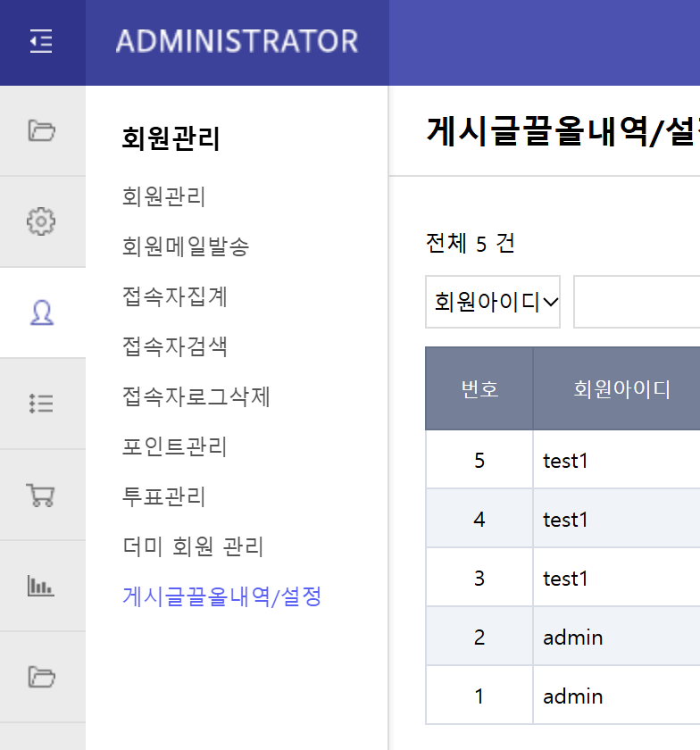Open the 접속자집계 menu item
The height and width of the screenshot is (750, 700).
175,296
